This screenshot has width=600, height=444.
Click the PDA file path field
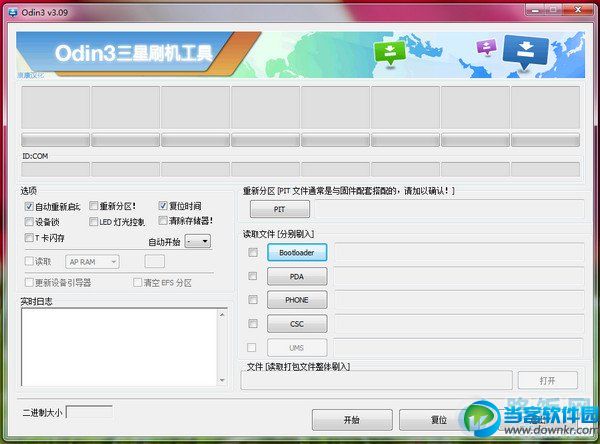tap(459, 276)
